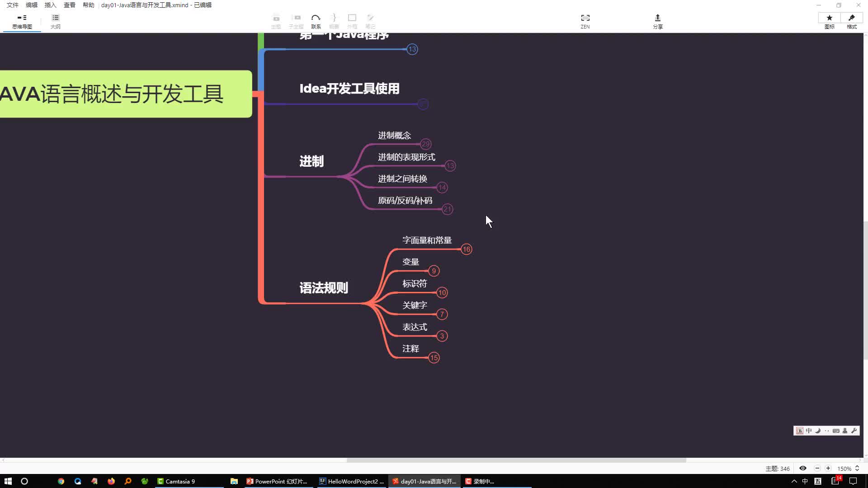Select the 联系 relationship tool
This screenshot has height=488, width=868.
coord(316,21)
